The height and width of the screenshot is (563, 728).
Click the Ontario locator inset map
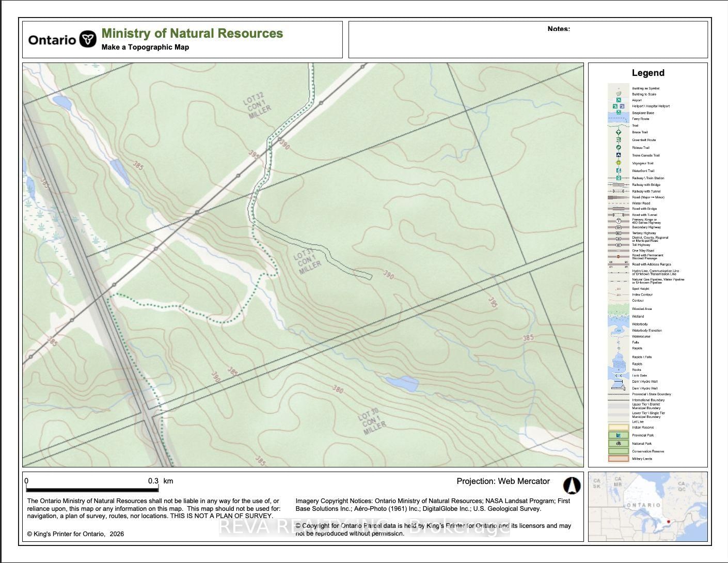click(647, 506)
